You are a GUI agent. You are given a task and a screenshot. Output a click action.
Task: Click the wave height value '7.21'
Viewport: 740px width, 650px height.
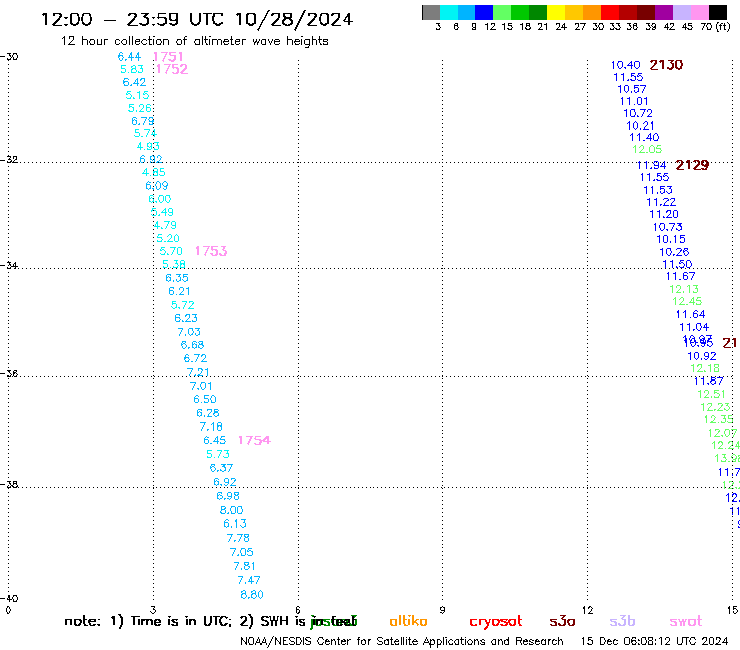(198, 372)
